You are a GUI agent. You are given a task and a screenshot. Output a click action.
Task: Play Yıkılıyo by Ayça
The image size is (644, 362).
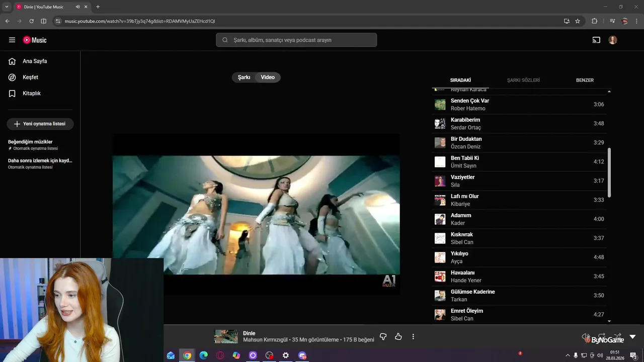(519, 257)
